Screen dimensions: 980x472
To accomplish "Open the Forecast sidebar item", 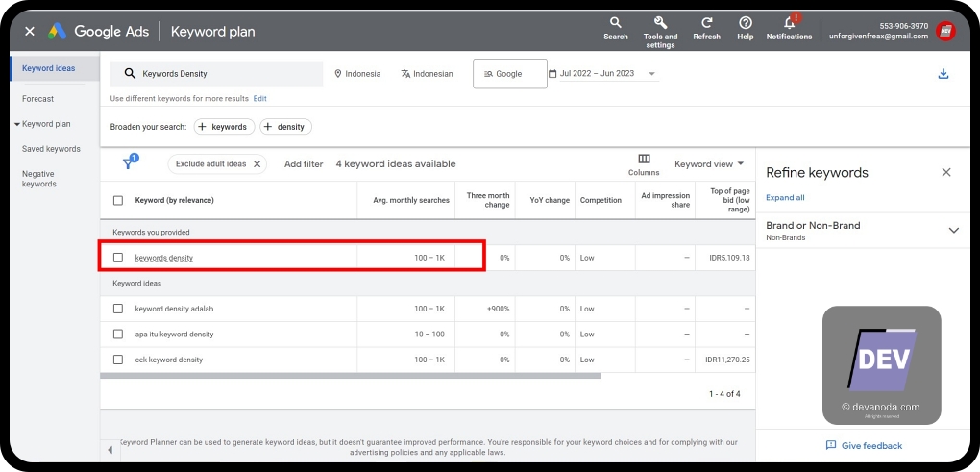I will coord(38,99).
